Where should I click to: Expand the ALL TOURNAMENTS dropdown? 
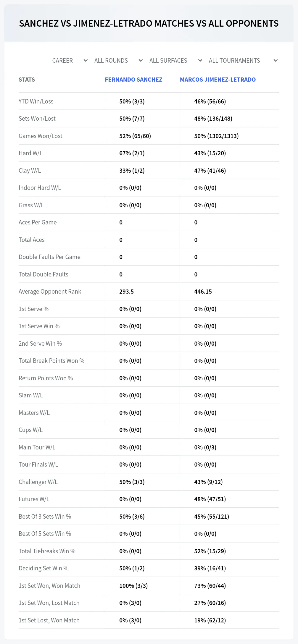point(243,61)
